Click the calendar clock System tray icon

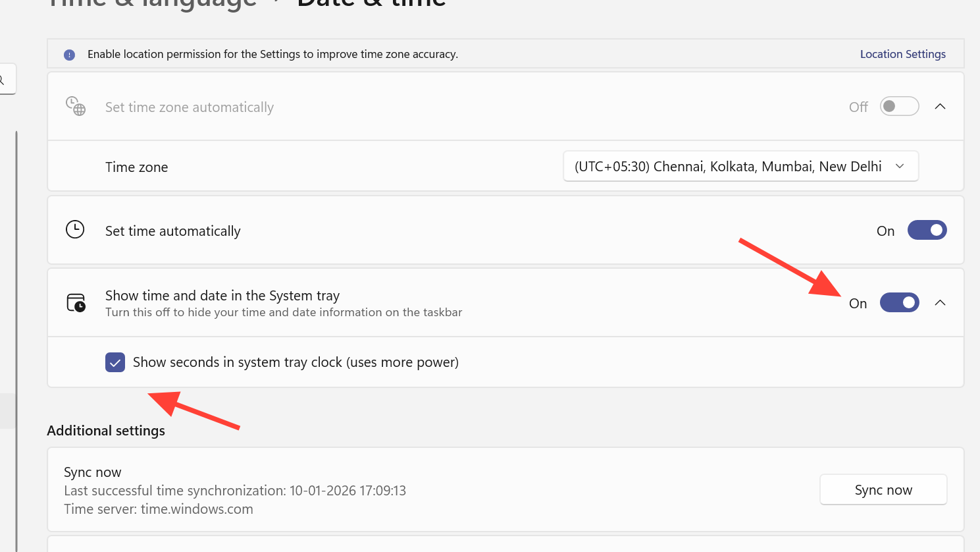click(76, 303)
